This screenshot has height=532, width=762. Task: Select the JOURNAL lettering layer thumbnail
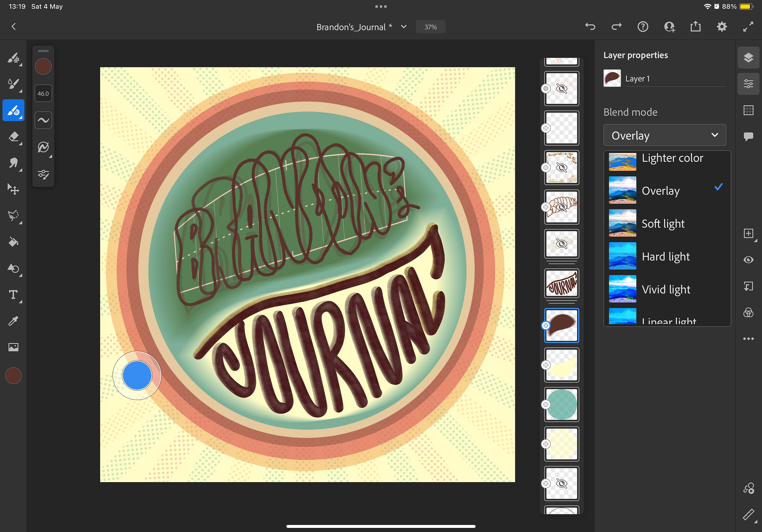(x=561, y=283)
